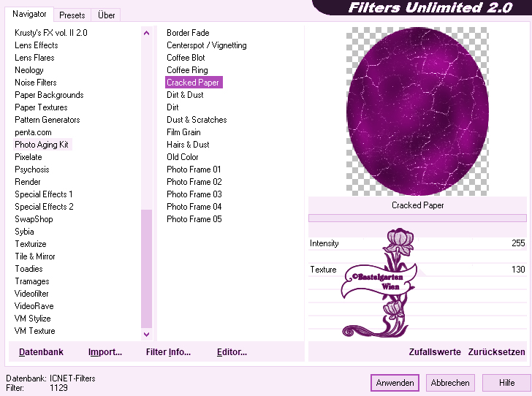Open help with the Hilfe button
Screen dimensions: 532x396
tap(506, 383)
